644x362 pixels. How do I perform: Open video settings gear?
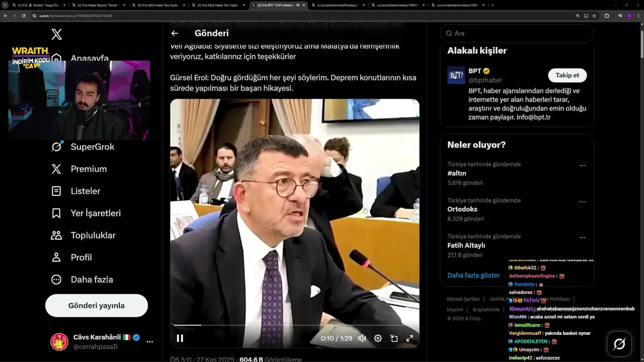pos(378,338)
